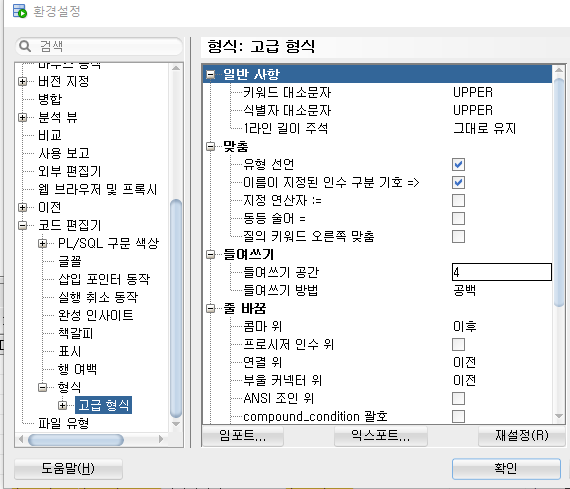This screenshot has height=489, width=570.
Task: Enable 프로시저 인수 위 checkbox
Action: point(458,344)
